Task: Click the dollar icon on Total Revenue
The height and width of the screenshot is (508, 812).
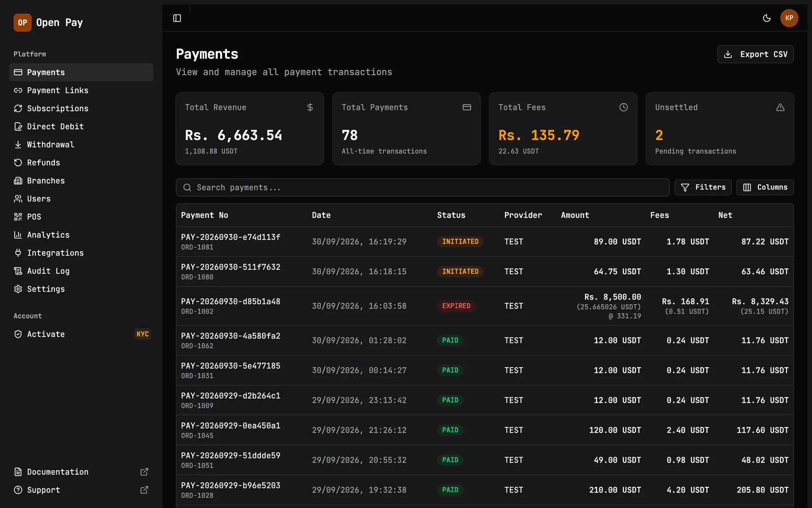Action: 310,108
